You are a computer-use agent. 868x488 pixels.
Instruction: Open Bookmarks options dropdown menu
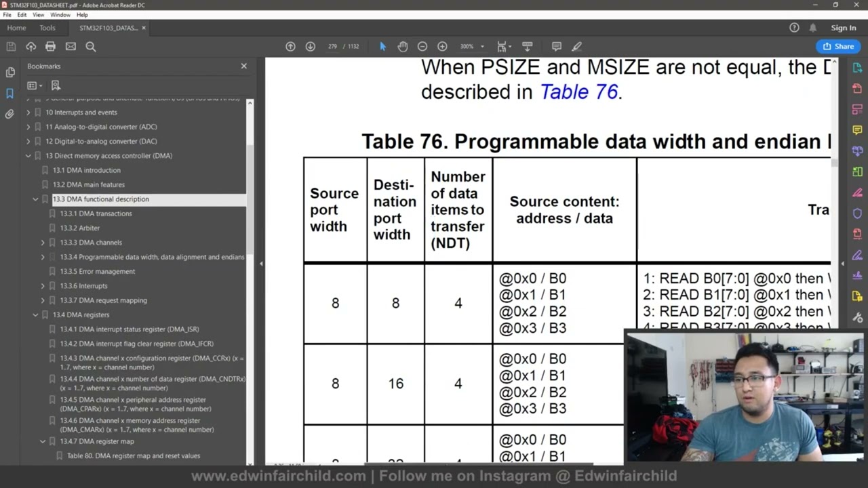[x=34, y=85]
